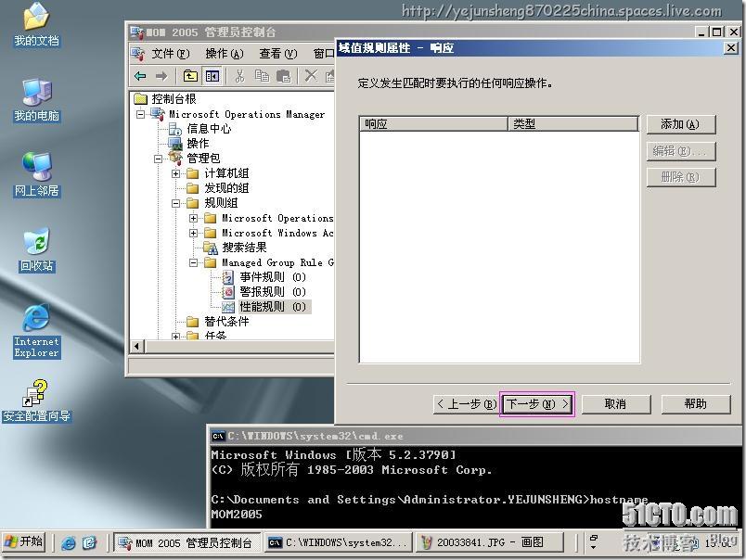Select 规则组 folder in tree
Screen dimensions: 746x560
[x=221, y=203]
